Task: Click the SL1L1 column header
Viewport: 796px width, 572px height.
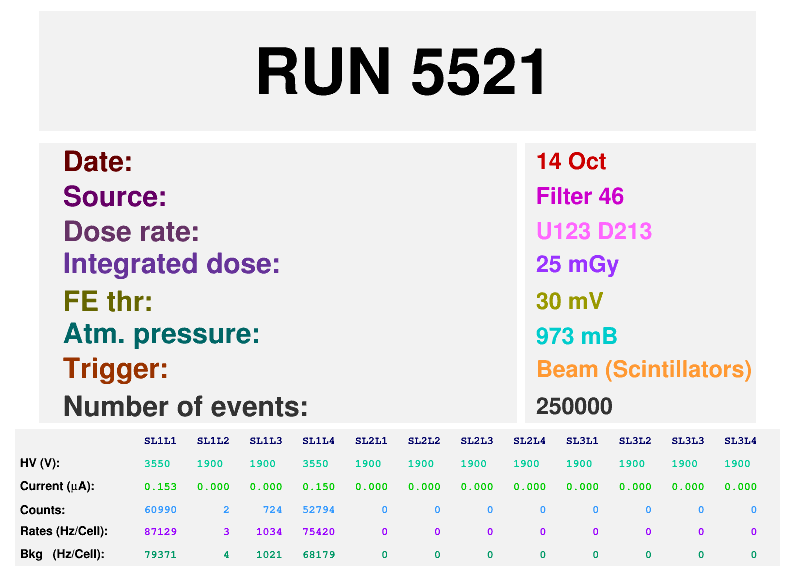Action: click(x=160, y=441)
